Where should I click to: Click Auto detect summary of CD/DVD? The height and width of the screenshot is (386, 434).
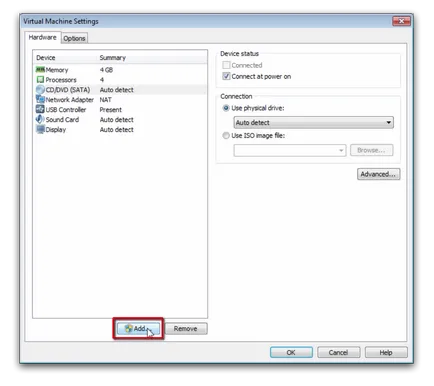[x=117, y=90]
